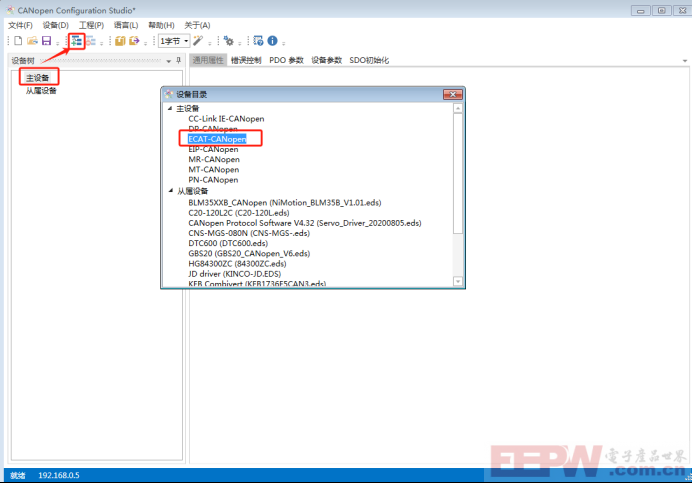Select MT-CANopen master device
The image size is (692, 483).
[214, 170]
